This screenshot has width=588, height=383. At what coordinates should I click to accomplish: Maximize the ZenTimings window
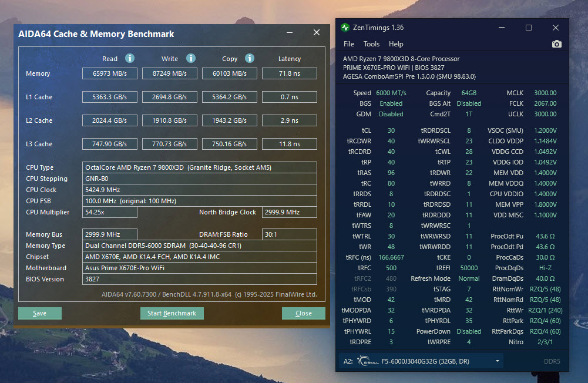click(x=528, y=28)
